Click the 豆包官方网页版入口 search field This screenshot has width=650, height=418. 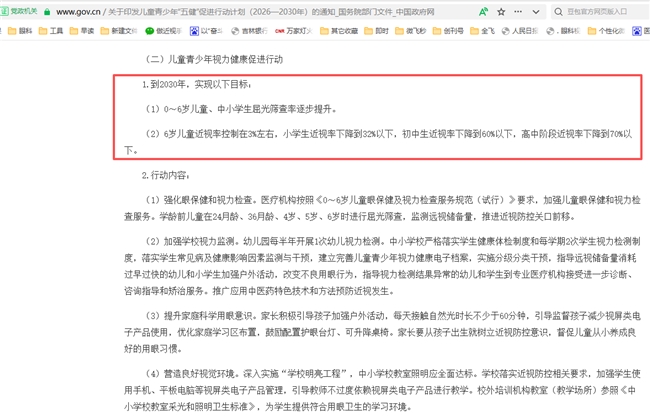pos(598,12)
